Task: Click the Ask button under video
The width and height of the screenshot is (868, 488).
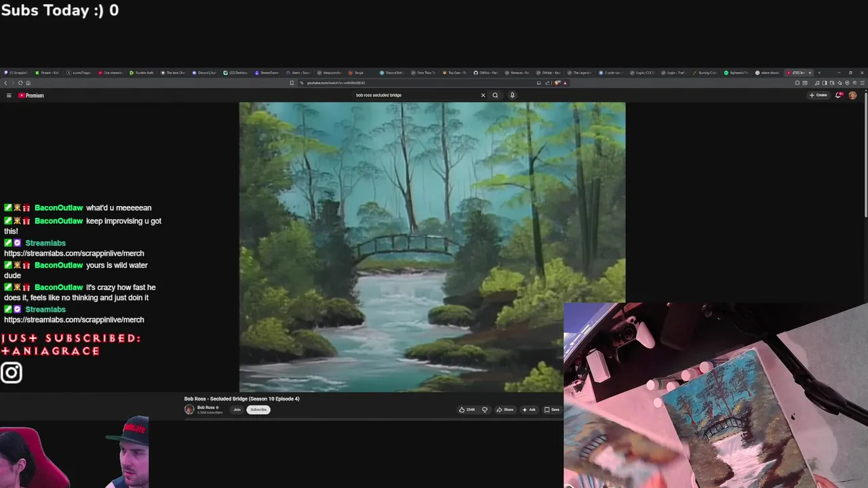Action: [x=529, y=409]
